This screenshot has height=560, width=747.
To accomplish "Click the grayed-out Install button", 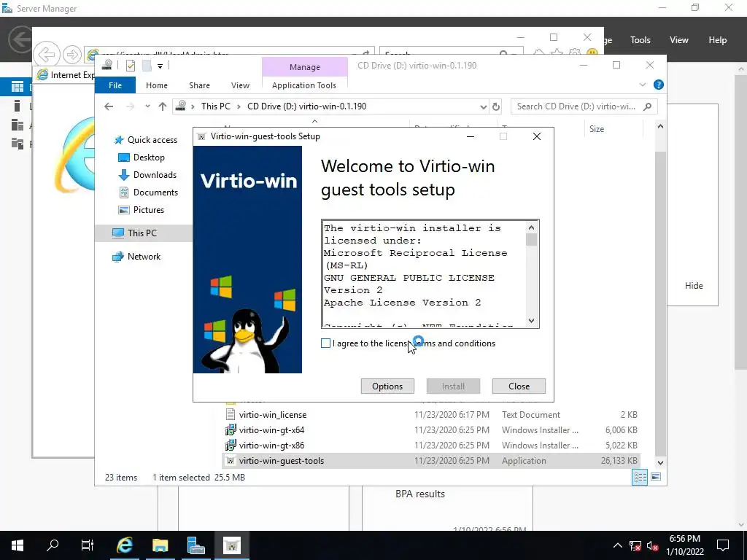I will coord(453,386).
